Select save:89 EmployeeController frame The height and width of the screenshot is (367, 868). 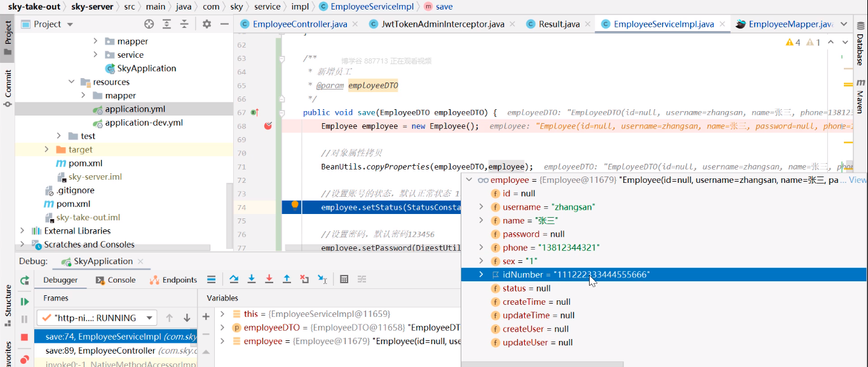(116, 350)
